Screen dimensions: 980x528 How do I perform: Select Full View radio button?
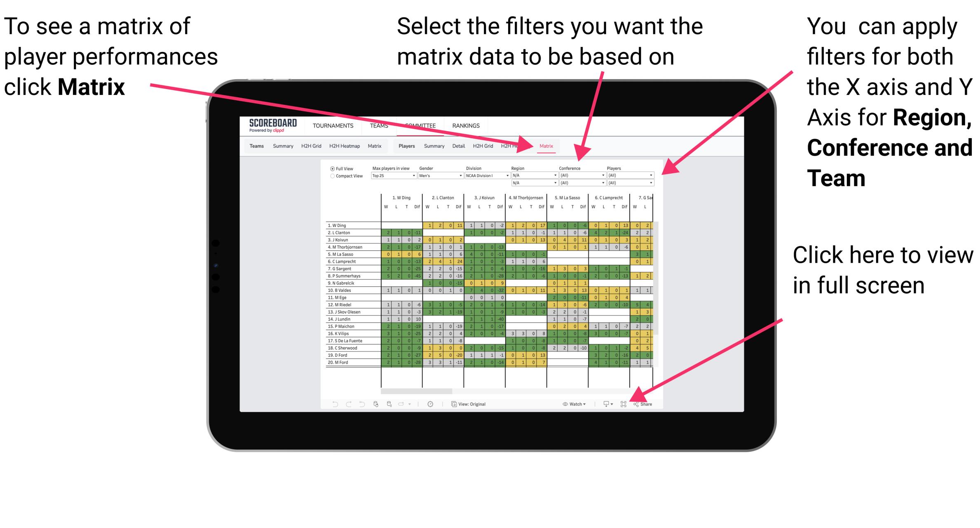(332, 168)
